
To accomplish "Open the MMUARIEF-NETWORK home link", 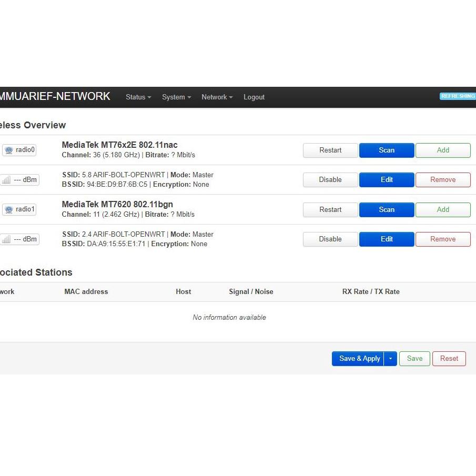I will point(55,97).
